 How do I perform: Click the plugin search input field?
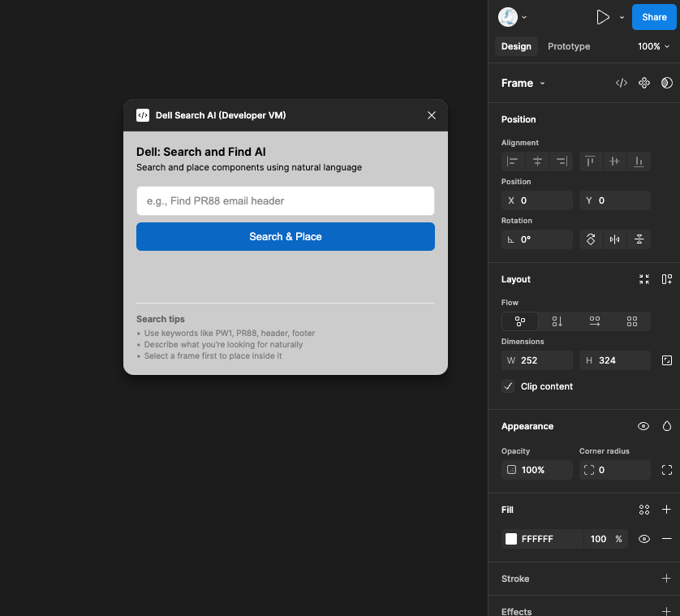click(x=286, y=200)
